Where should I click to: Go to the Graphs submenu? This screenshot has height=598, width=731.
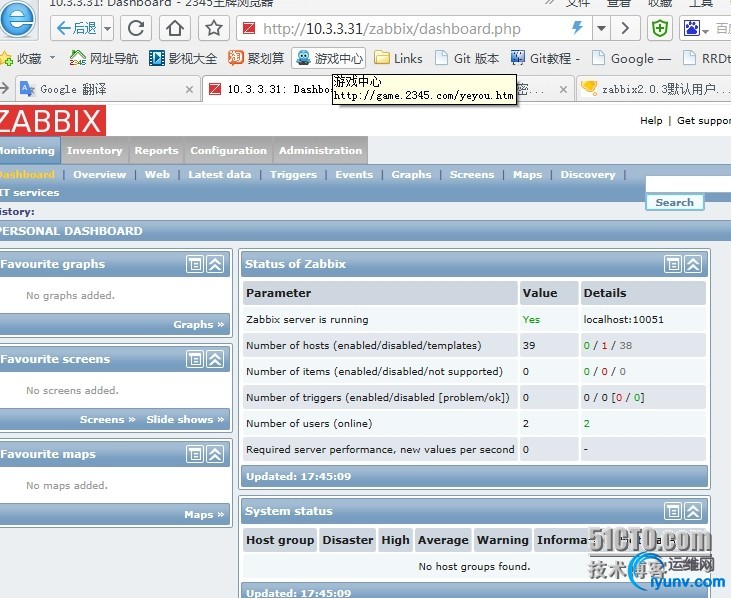(411, 175)
